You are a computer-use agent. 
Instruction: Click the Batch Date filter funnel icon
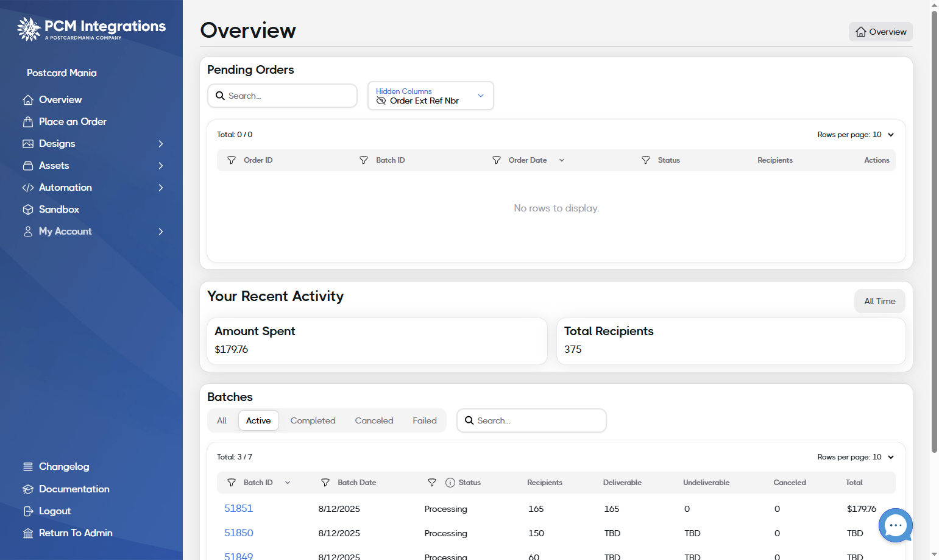point(325,483)
